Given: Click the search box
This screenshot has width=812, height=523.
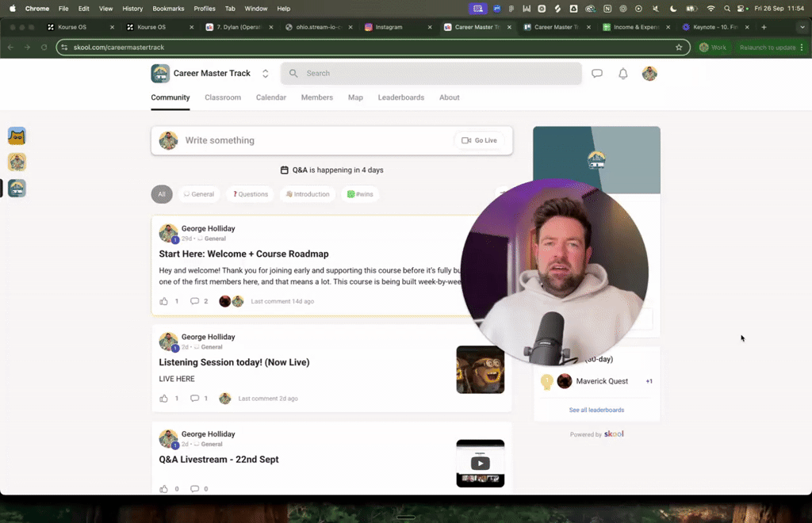Looking at the screenshot, I should click(431, 74).
